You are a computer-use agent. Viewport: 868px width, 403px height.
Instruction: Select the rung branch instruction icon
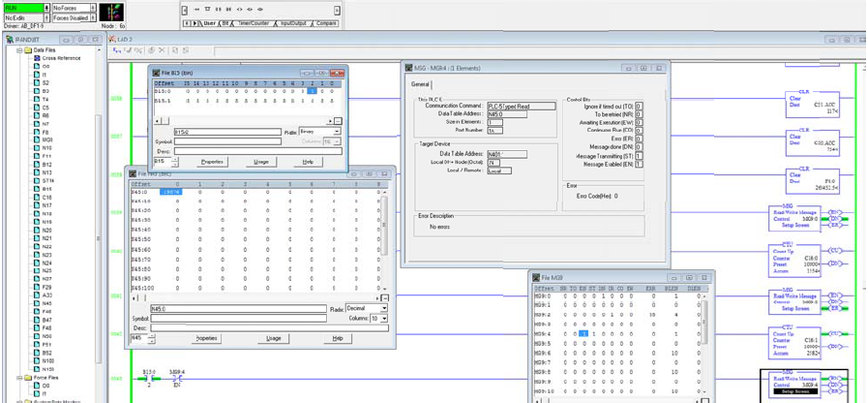208,10
